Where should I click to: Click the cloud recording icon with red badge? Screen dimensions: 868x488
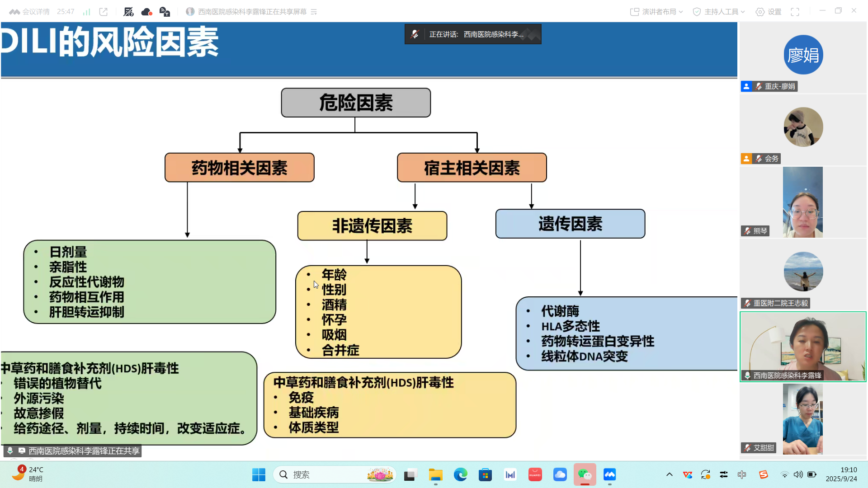pos(146,11)
